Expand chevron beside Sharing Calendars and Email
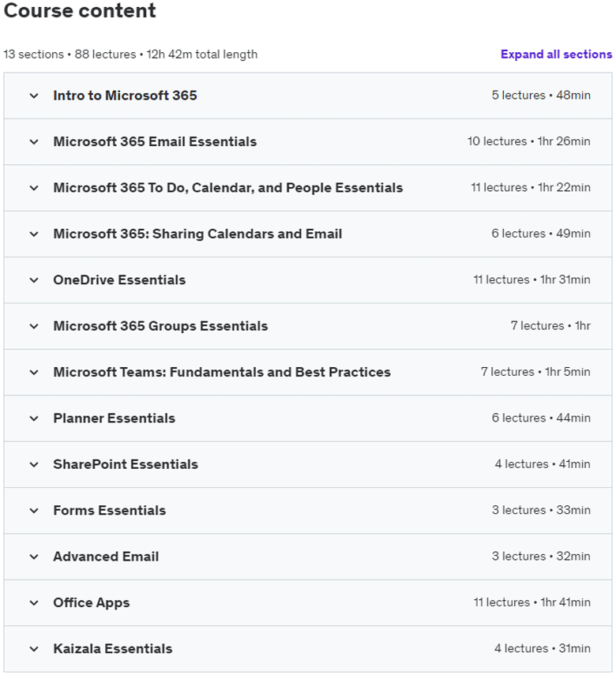 tap(34, 234)
